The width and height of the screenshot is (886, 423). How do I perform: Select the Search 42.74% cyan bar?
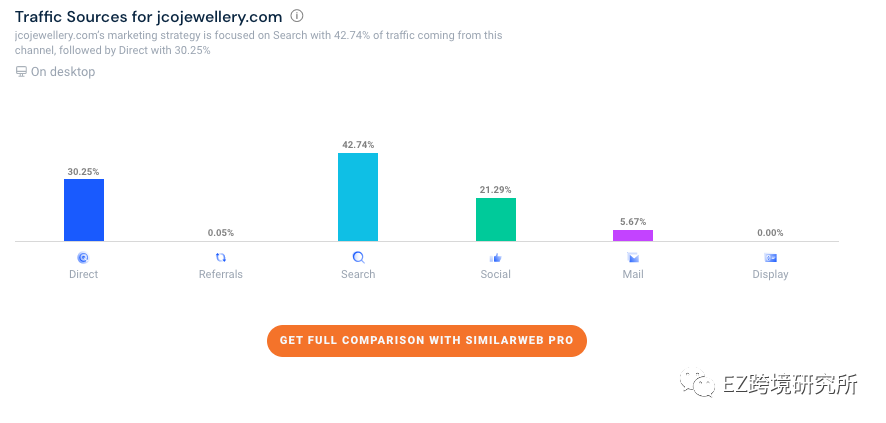(358, 197)
